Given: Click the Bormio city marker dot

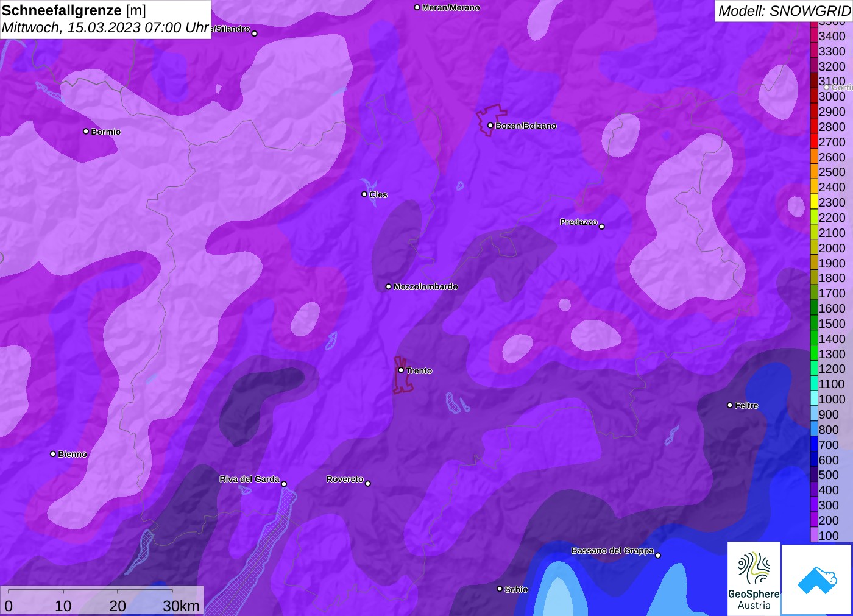Looking at the screenshot, I should tap(86, 132).
